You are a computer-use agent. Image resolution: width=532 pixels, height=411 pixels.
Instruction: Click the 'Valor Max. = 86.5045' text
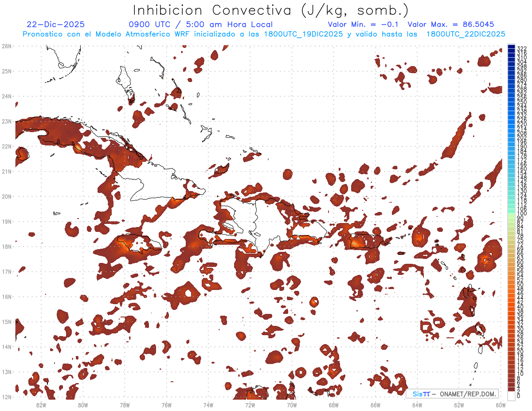451,25
